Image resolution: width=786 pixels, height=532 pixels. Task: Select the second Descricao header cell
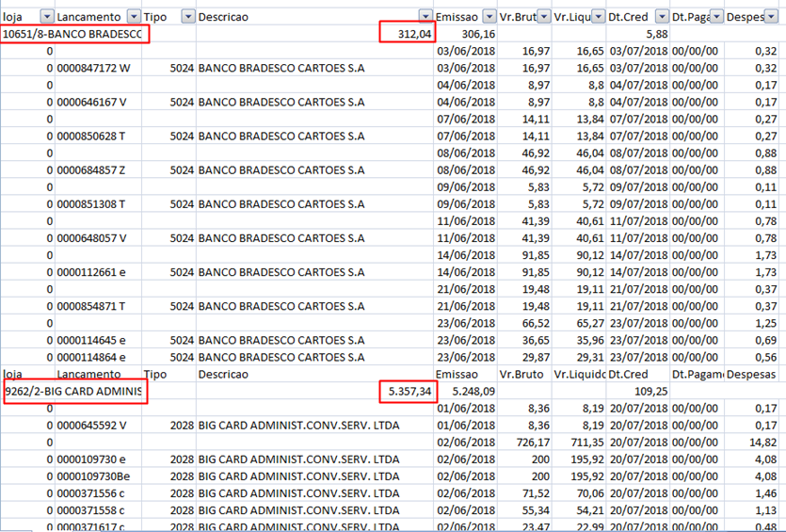pyautogui.click(x=314, y=375)
